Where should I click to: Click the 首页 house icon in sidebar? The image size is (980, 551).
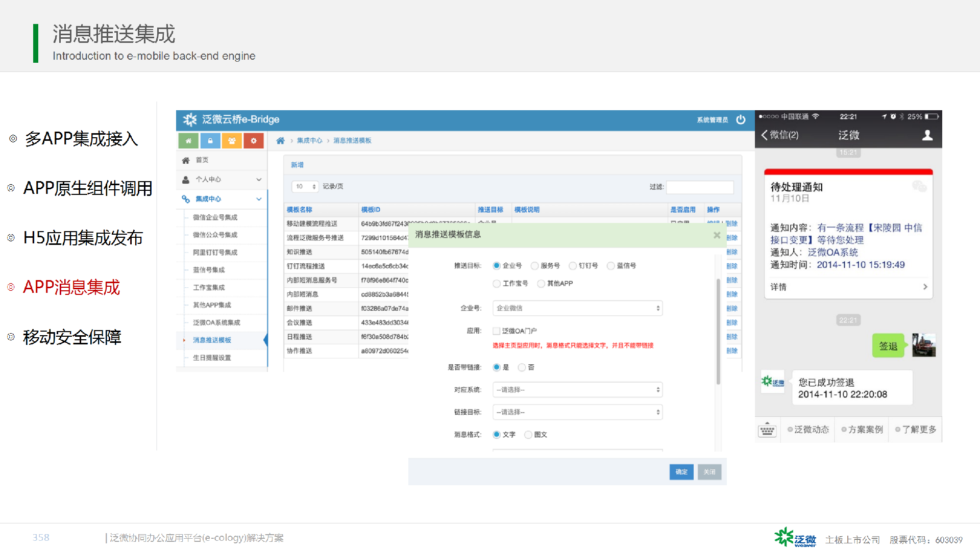(186, 160)
